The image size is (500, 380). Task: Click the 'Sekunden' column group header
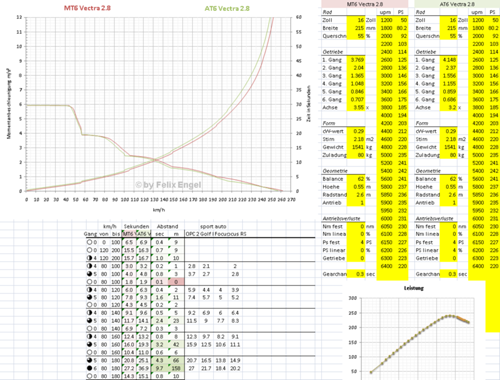pyautogui.click(x=136, y=226)
